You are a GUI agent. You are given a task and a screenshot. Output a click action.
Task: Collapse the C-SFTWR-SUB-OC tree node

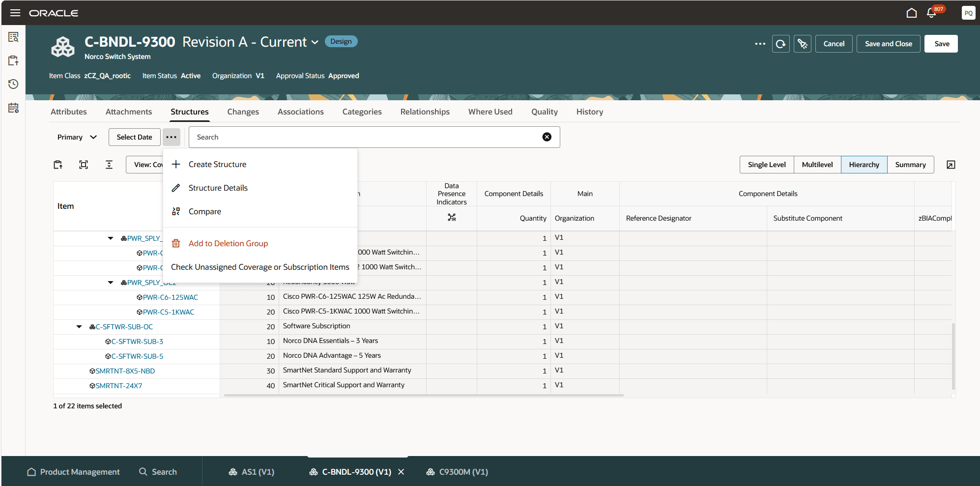[79, 327]
